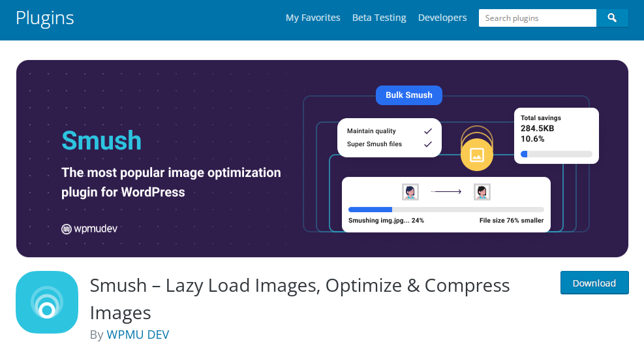Screen dimensions: 644x344
Task: Download the Smush plugin
Action: click(x=594, y=283)
